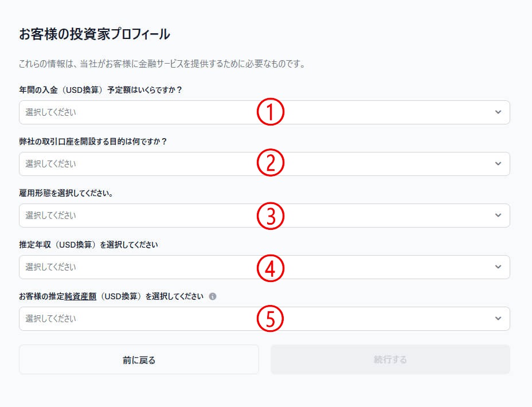The height and width of the screenshot is (407, 532).
Task: Click the chevron arrow in the annual deposit dropdown
Action: (498, 112)
